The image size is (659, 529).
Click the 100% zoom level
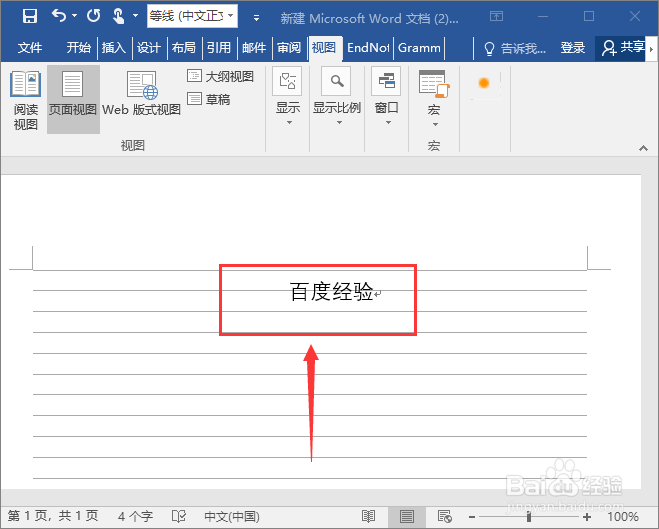(x=623, y=516)
